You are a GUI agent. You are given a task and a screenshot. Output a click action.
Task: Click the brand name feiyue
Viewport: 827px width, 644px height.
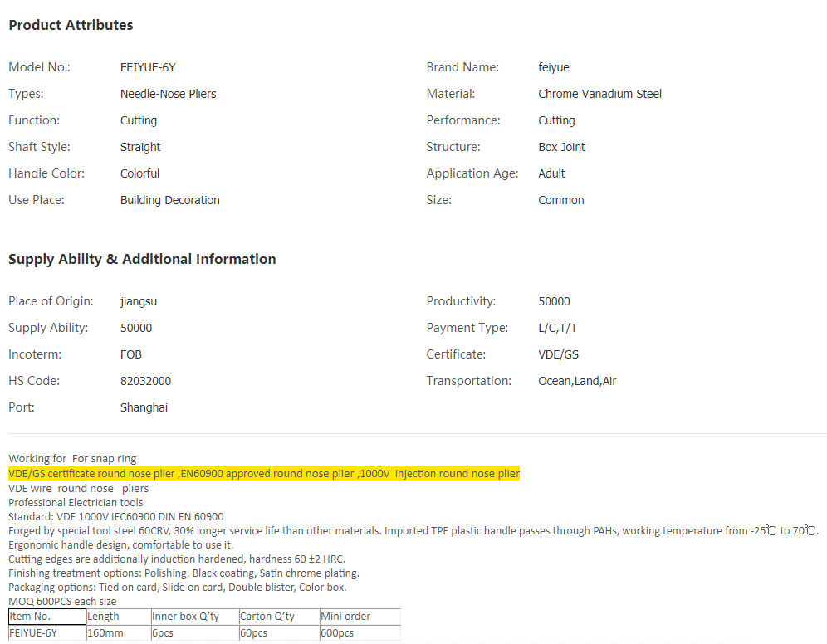pos(553,67)
